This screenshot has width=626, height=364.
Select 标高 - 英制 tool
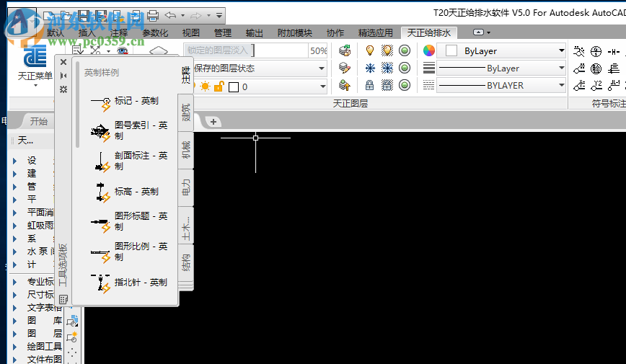click(x=129, y=192)
